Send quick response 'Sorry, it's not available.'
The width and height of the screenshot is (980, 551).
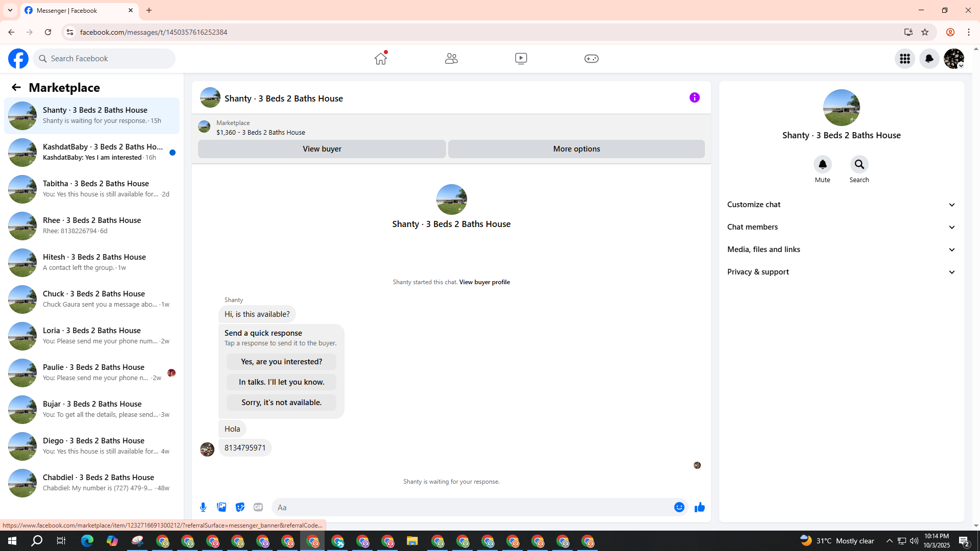click(x=281, y=403)
